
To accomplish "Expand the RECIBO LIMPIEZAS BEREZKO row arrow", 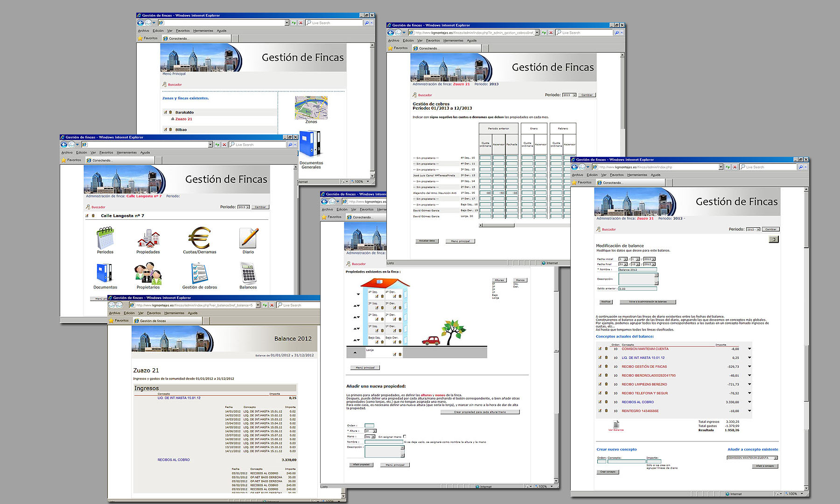I will [x=749, y=384].
